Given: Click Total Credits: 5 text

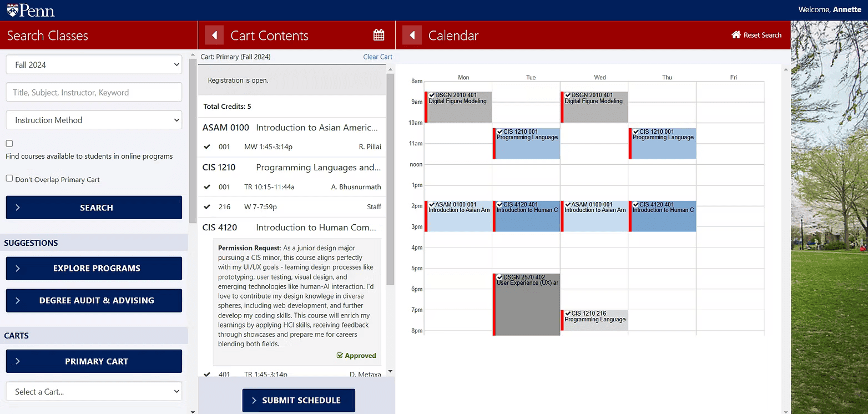Looking at the screenshot, I should [227, 107].
